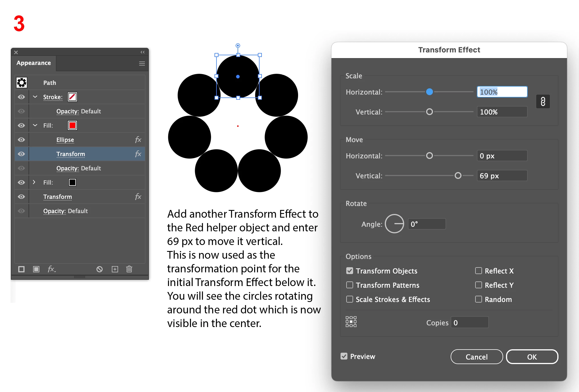Image resolution: width=579 pixels, height=392 pixels.
Task: Click Add New Fill icon at panel bottom
Action: [36, 269]
